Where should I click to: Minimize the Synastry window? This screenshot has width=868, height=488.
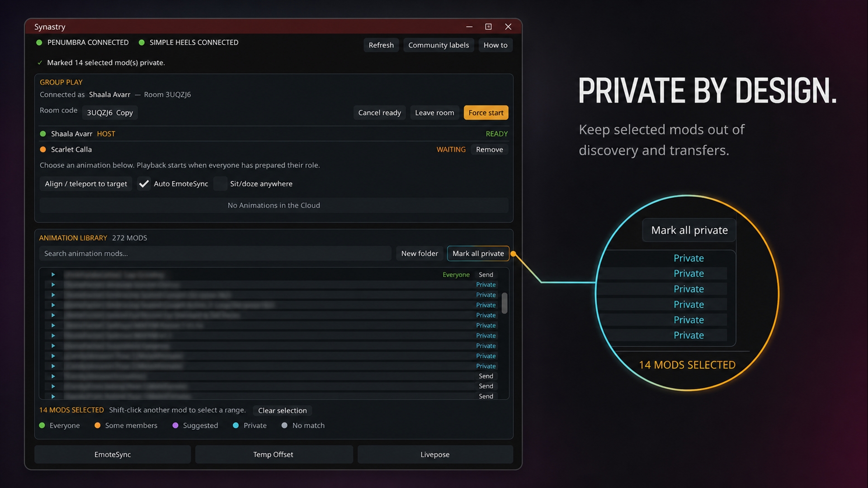469,27
